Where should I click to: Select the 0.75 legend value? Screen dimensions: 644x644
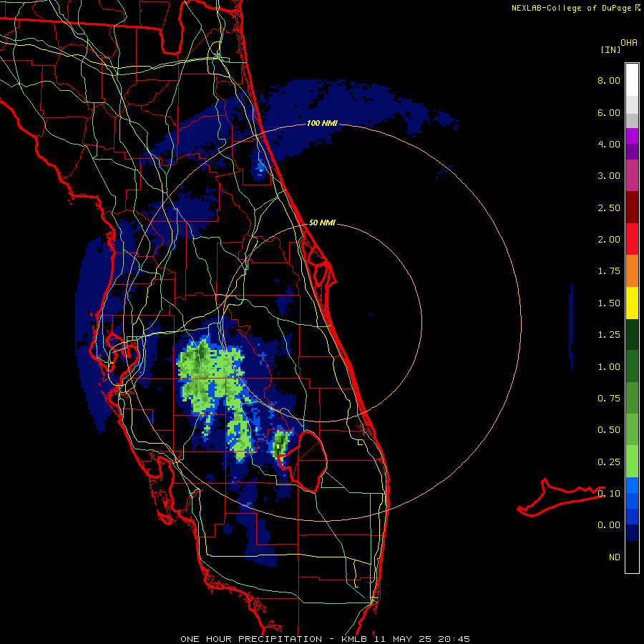click(x=609, y=399)
